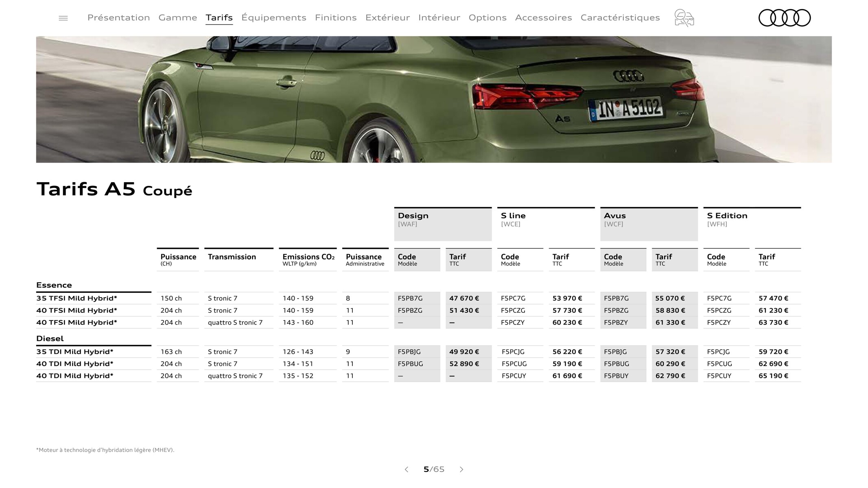The image size is (868, 488).
Task: Click model code F5PB7G under Design
Action: pyautogui.click(x=410, y=298)
